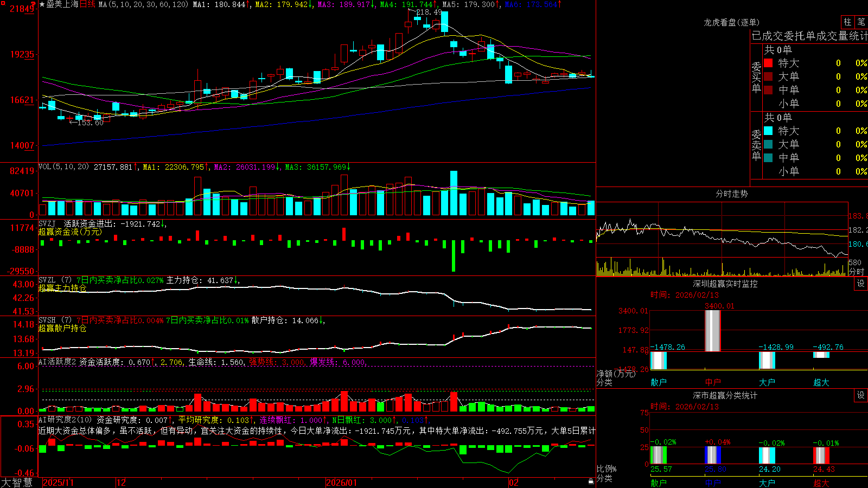Click the AI活跃度2 indicator label

(57, 362)
